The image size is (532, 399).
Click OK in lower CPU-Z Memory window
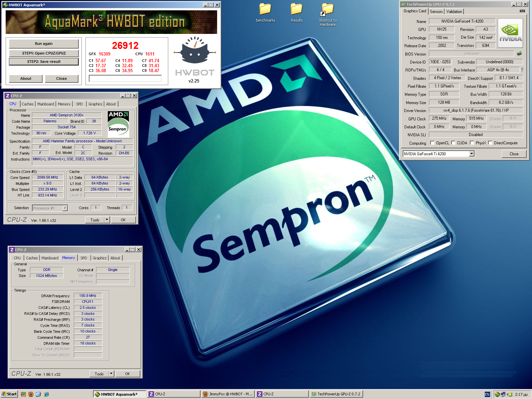[x=127, y=374]
